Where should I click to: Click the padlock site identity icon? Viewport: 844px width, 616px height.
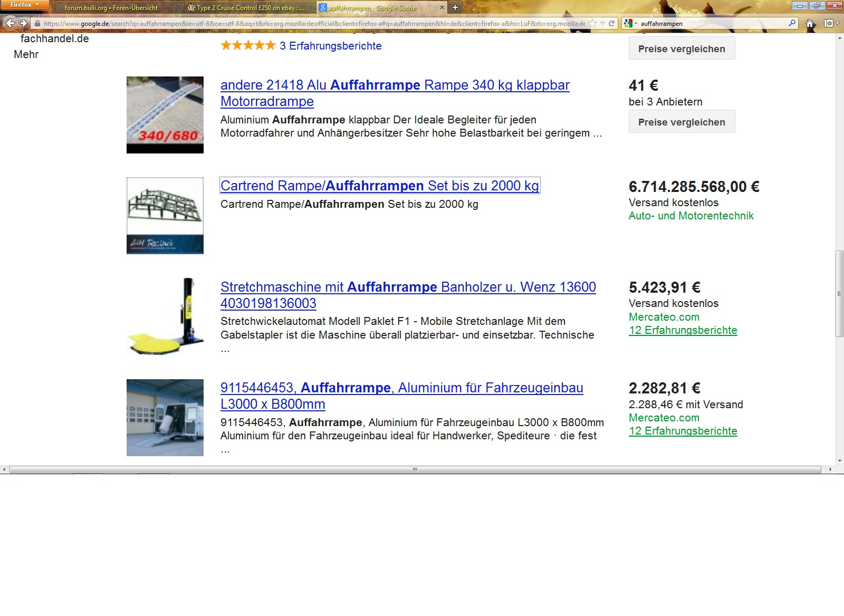tap(37, 24)
